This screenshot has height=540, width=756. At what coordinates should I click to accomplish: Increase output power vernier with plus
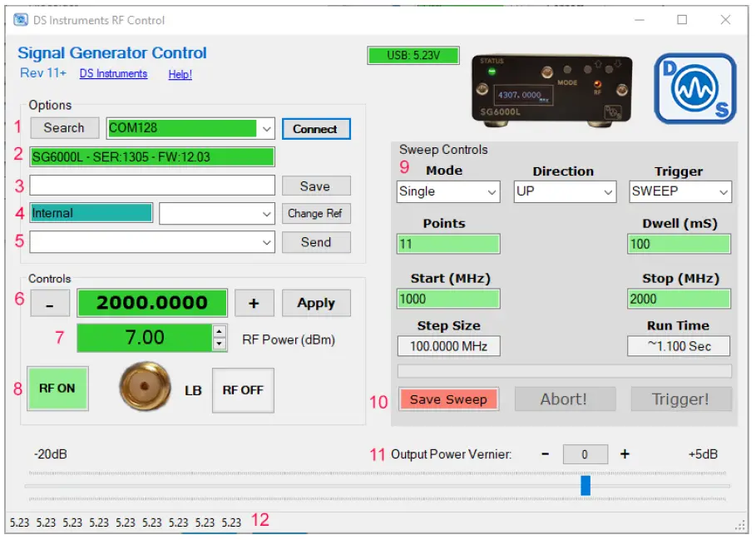point(625,454)
